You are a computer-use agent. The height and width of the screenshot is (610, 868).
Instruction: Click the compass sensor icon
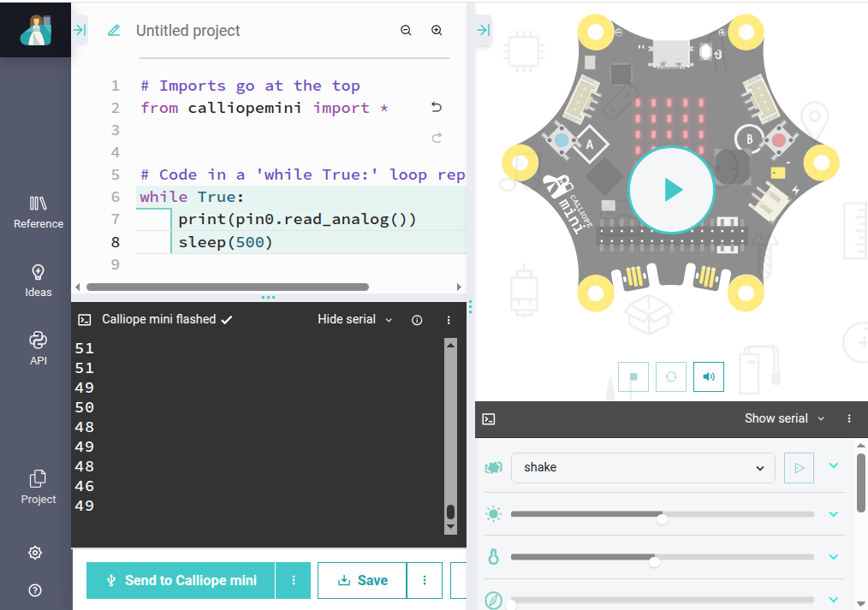coord(493,600)
